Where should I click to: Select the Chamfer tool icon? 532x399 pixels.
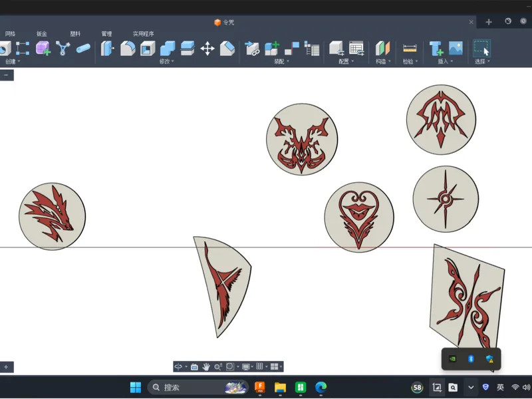tap(227, 48)
